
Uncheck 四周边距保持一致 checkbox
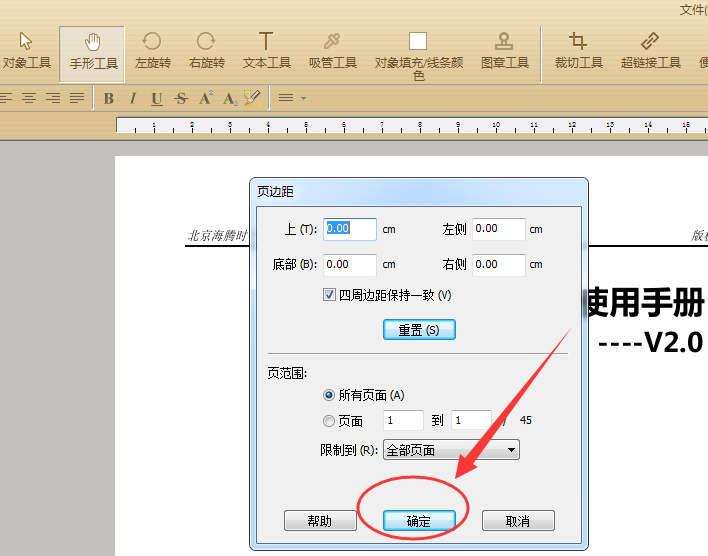pyautogui.click(x=329, y=295)
